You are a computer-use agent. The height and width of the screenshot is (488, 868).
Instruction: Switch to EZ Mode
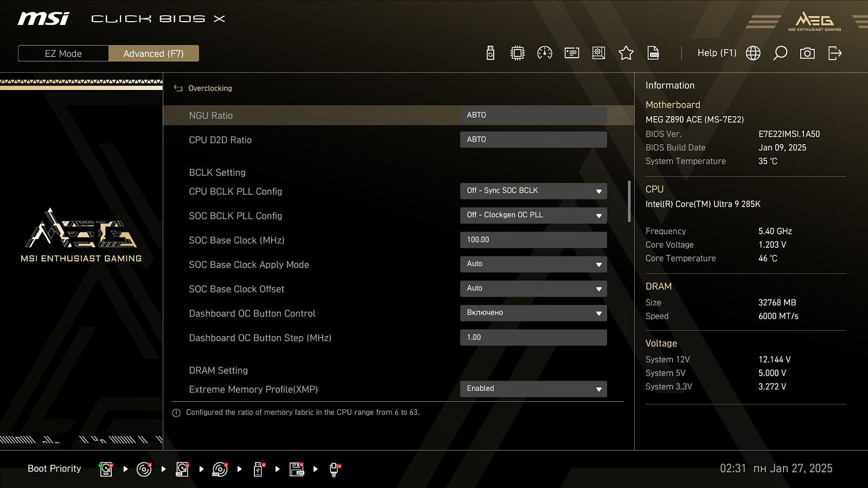(x=63, y=54)
